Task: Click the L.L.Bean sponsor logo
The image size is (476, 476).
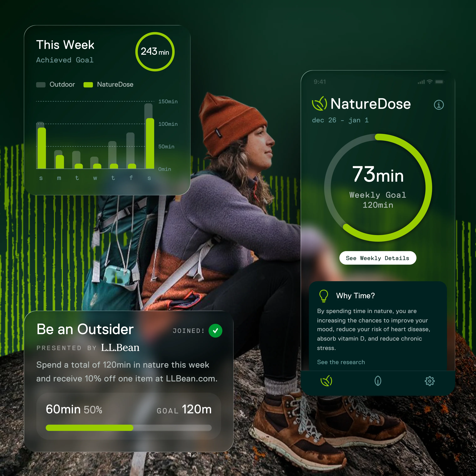Action: (x=120, y=347)
